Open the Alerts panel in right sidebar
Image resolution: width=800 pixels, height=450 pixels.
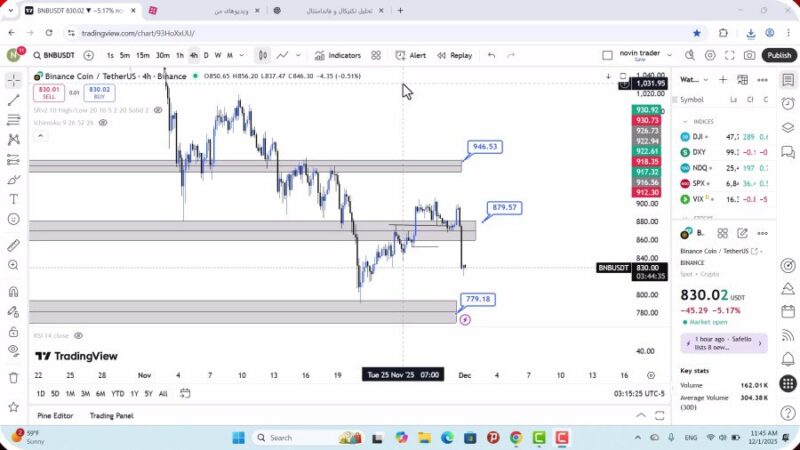click(x=788, y=102)
